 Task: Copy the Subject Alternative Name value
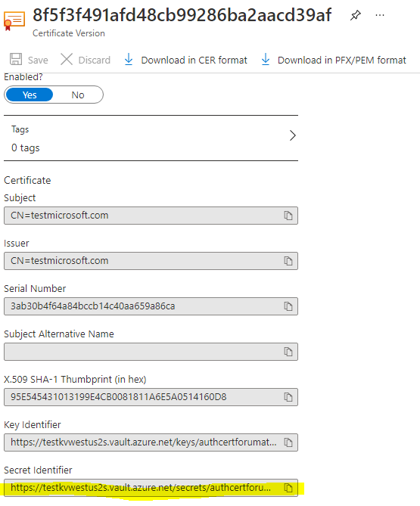point(288,352)
